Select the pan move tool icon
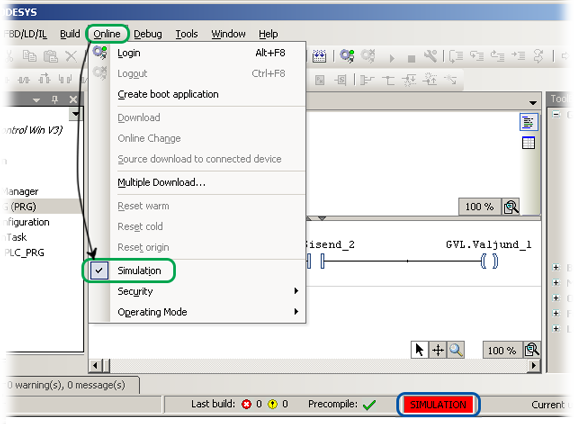574x424 pixels. coord(438,350)
